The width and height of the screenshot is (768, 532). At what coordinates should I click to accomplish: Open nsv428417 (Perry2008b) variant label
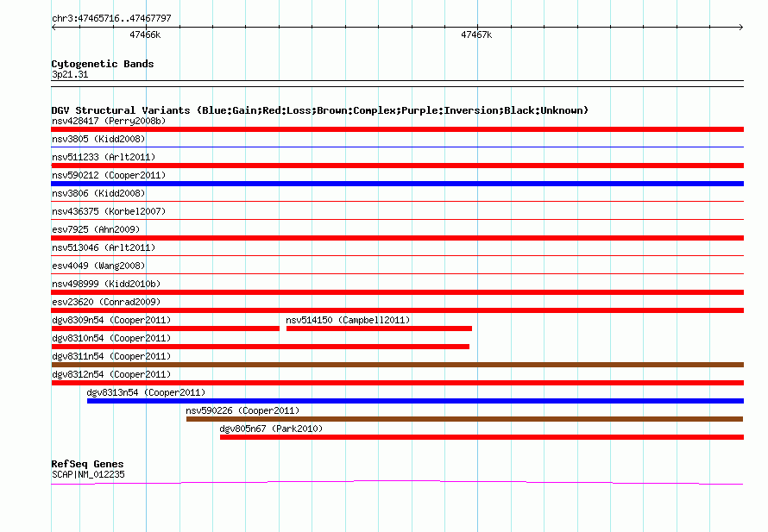tap(109, 121)
